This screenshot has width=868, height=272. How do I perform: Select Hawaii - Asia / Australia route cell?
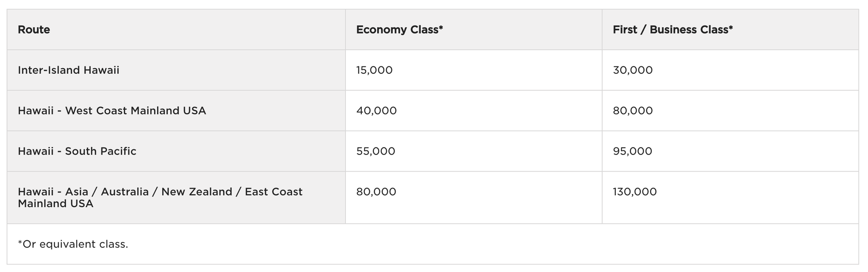(x=176, y=197)
